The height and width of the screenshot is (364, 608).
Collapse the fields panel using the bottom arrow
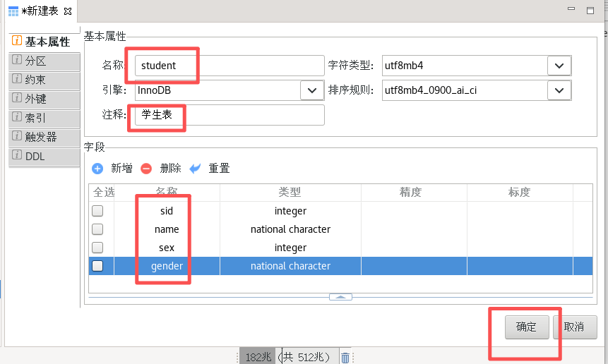[x=340, y=297]
